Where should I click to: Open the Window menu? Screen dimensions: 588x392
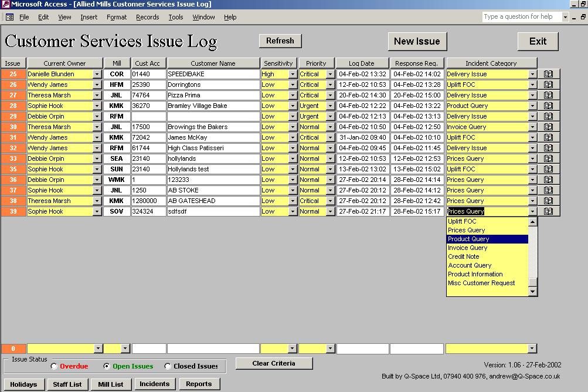[x=203, y=17]
